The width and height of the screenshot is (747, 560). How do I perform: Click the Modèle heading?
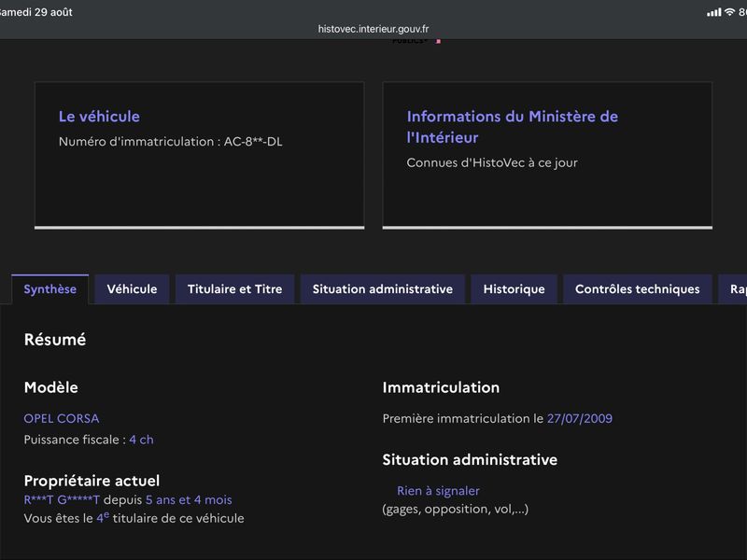(x=51, y=387)
